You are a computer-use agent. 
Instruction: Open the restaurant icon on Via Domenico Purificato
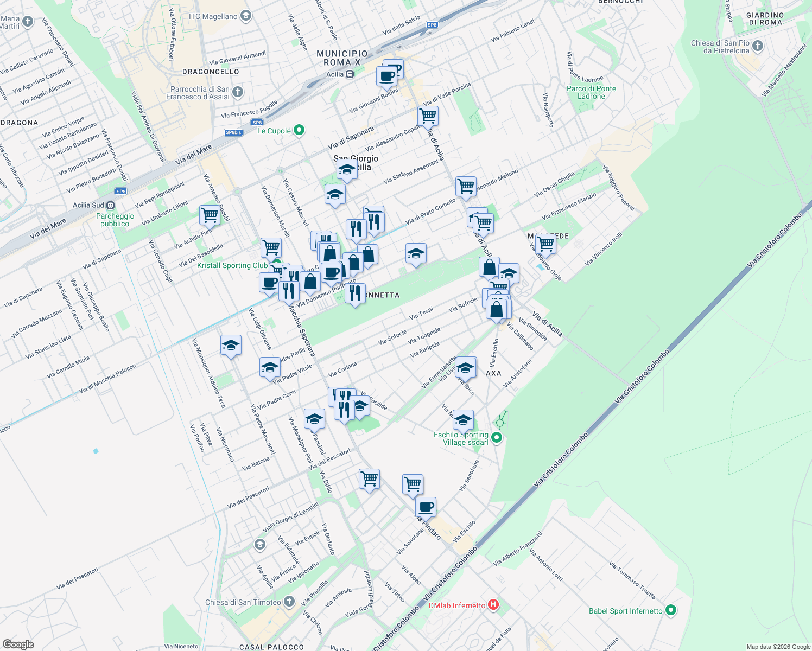356,293
